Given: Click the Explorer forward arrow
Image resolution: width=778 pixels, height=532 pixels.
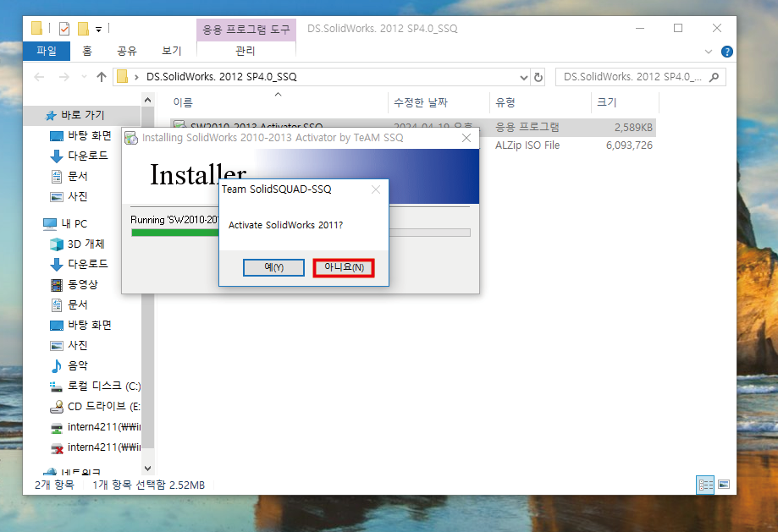Looking at the screenshot, I should [x=64, y=77].
